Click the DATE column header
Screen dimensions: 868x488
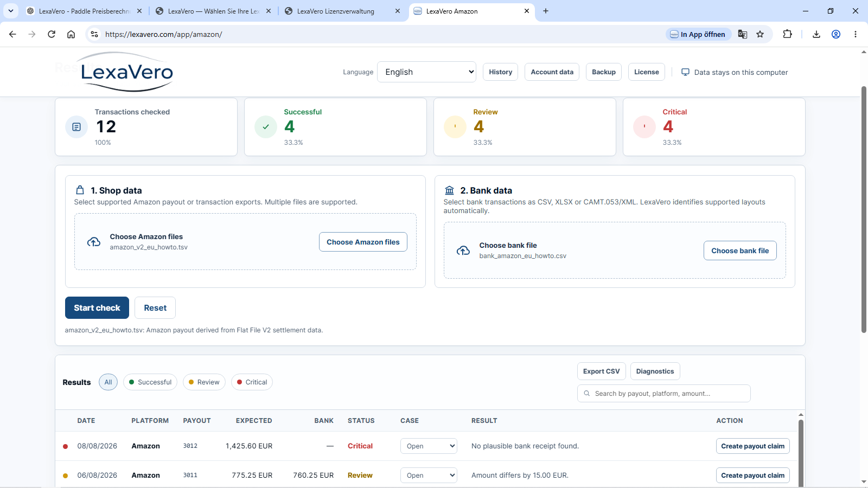click(x=86, y=421)
